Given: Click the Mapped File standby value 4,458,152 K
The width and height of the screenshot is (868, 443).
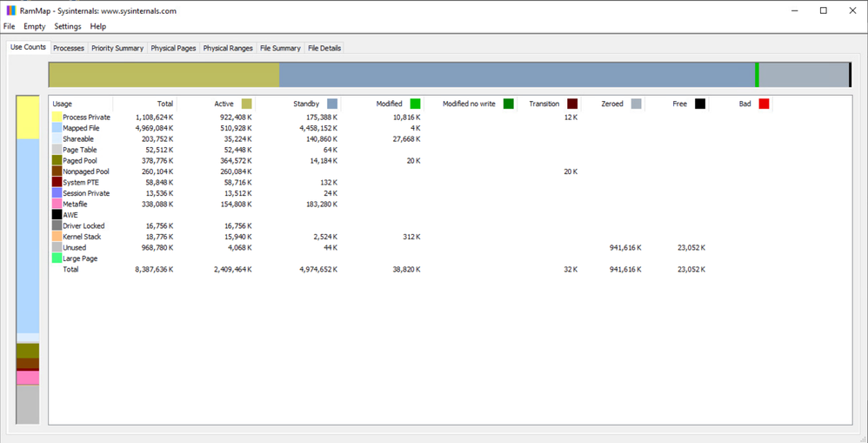Looking at the screenshot, I should click(318, 128).
